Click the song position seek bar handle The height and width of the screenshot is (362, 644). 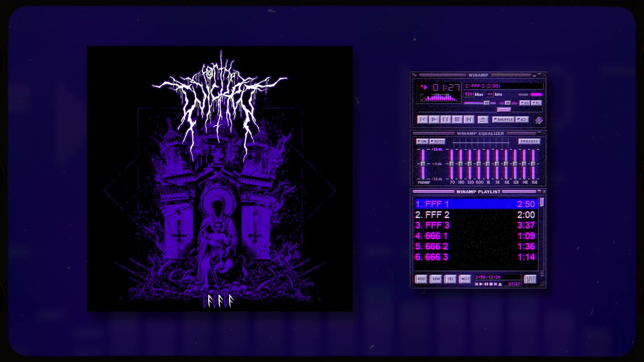coord(504,110)
